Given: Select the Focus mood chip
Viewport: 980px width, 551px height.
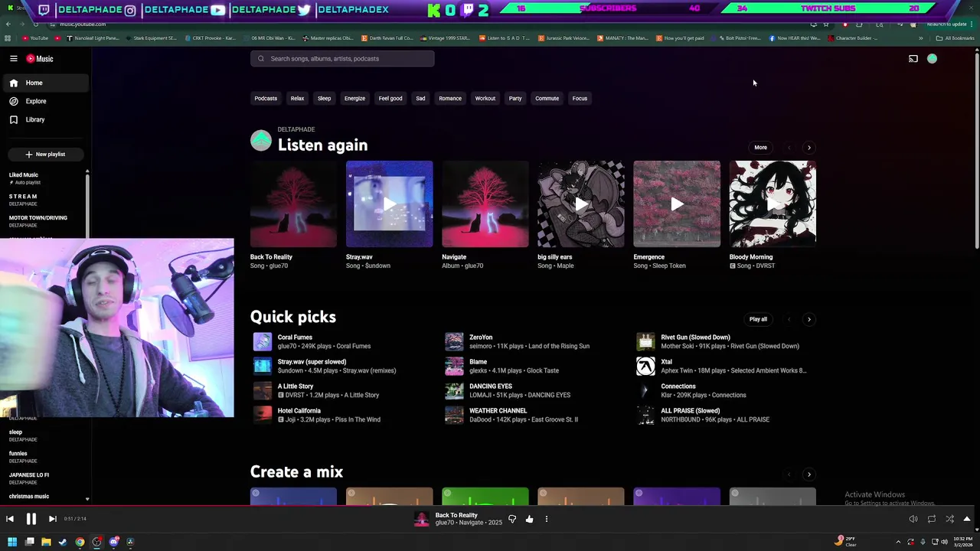Looking at the screenshot, I should [x=580, y=99].
